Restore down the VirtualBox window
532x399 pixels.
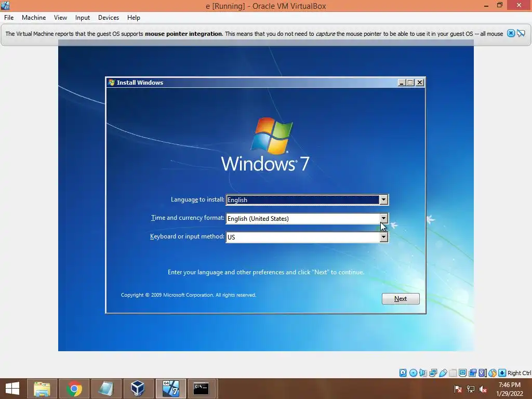500,5
